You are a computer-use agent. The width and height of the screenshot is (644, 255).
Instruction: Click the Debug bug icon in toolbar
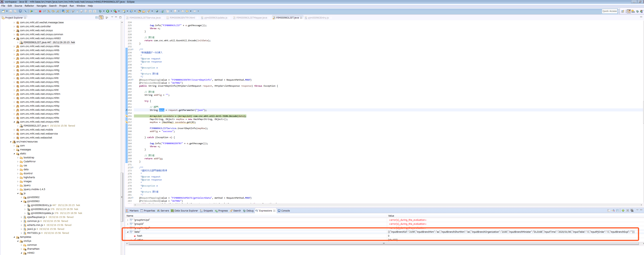coord(100,11)
